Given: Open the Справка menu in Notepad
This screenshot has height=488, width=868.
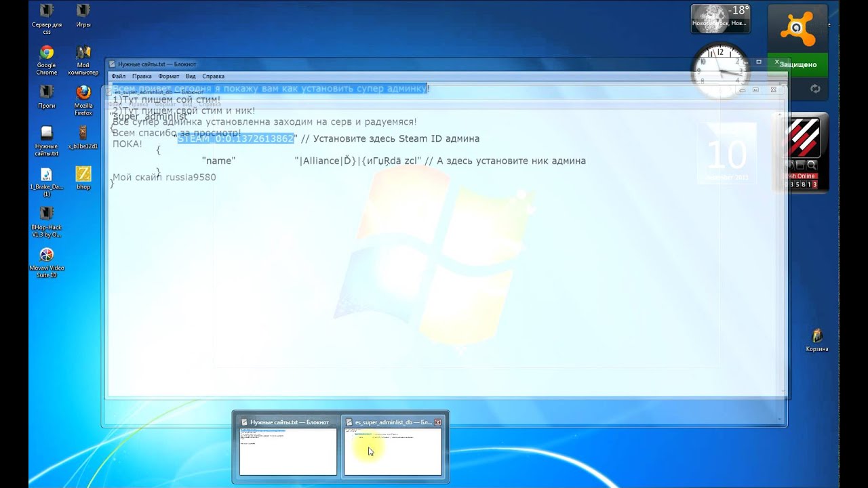Looking at the screenshot, I should (x=213, y=76).
